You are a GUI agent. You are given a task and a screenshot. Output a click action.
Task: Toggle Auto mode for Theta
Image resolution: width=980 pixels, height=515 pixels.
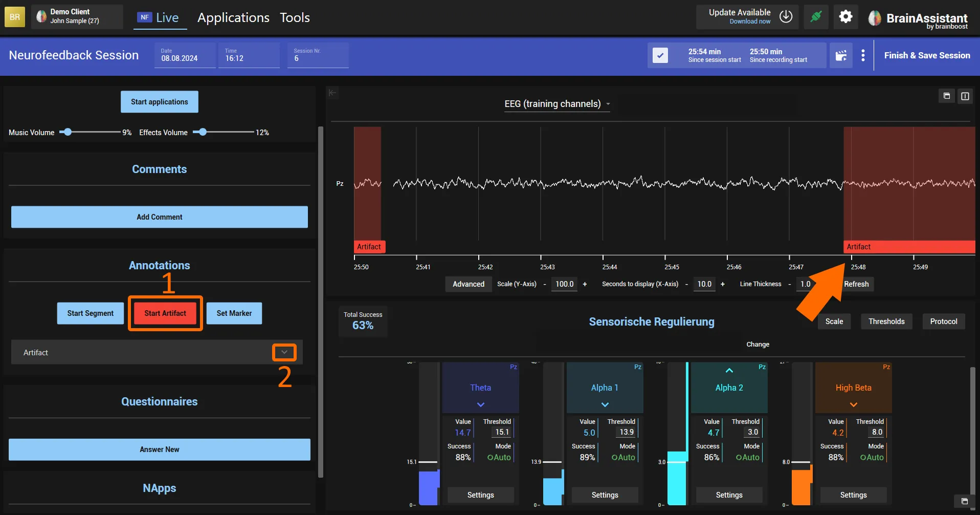tap(499, 458)
